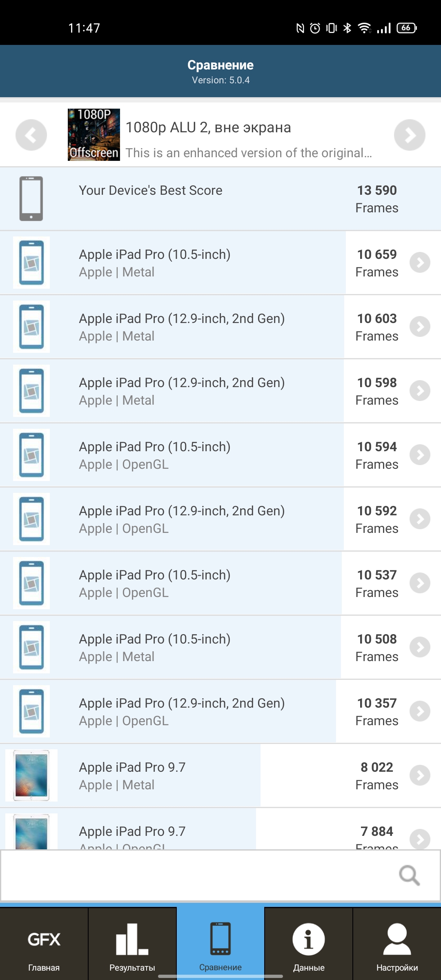Open the 1080p ALU 2 test description
The width and height of the screenshot is (441, 980).
coord(248,153)
